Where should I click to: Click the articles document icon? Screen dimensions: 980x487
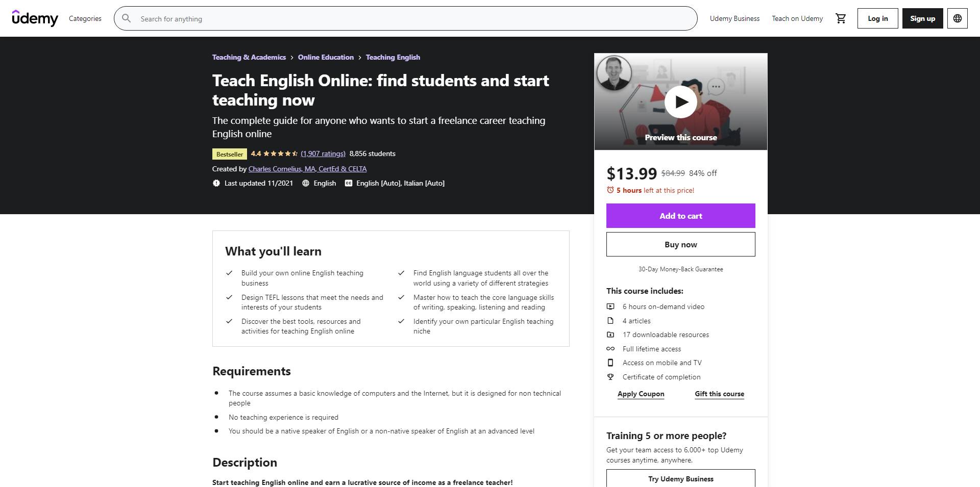pos(610,321)
